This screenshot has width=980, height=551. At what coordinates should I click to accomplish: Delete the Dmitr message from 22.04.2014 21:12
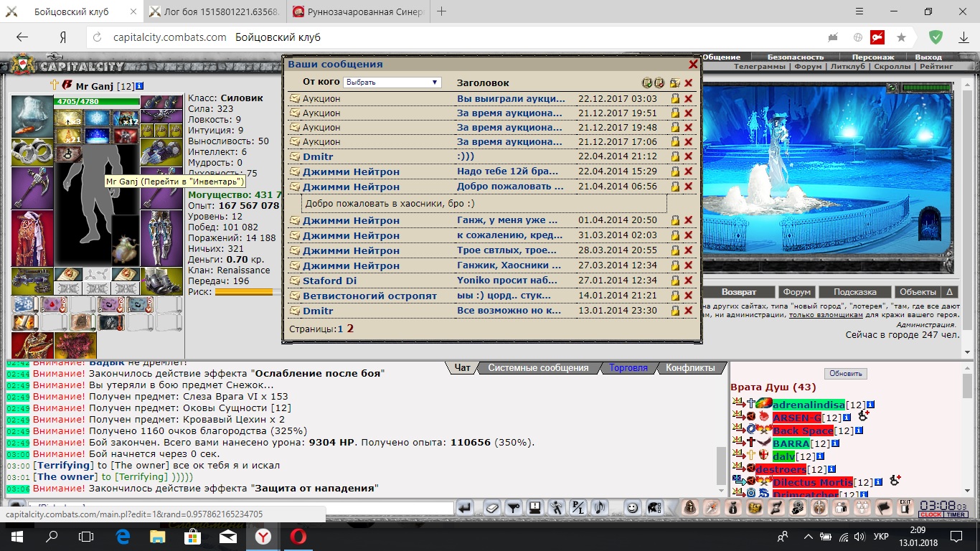click(x=689, y=156)
